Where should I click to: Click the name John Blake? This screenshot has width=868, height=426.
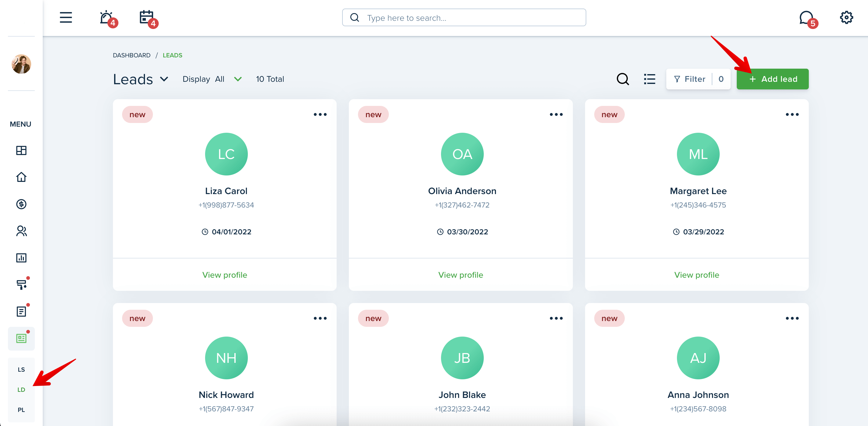click(462, 395)
